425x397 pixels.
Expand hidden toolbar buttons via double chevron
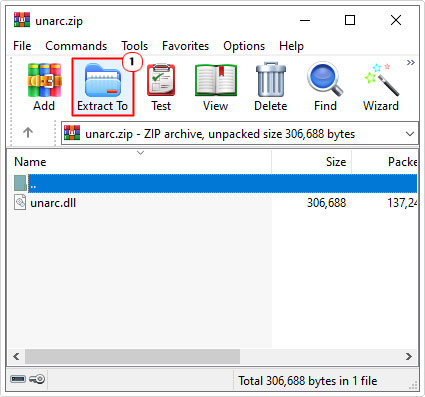pos(411,62)
